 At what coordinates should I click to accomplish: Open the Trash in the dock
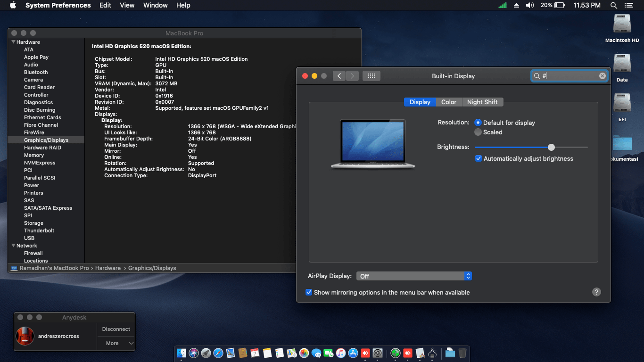tap(462, 353)
